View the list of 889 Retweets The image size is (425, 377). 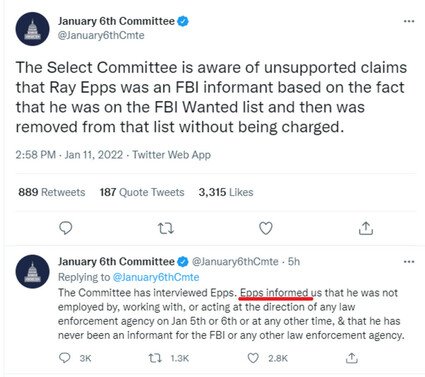click(x=52, y=192)
